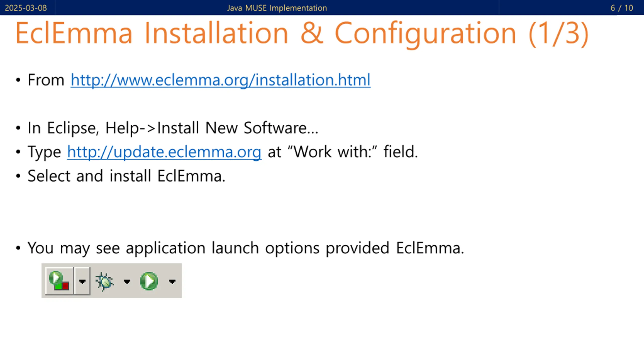Click the Debug bug icon
This screenshot has width=644, height=362.
tap(104, 282)
